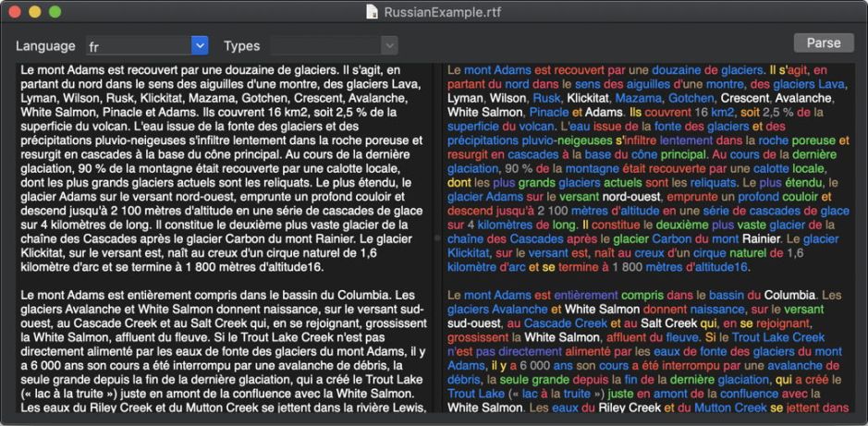
Task: Click the Language label
Action: click(x=45, y=45)
